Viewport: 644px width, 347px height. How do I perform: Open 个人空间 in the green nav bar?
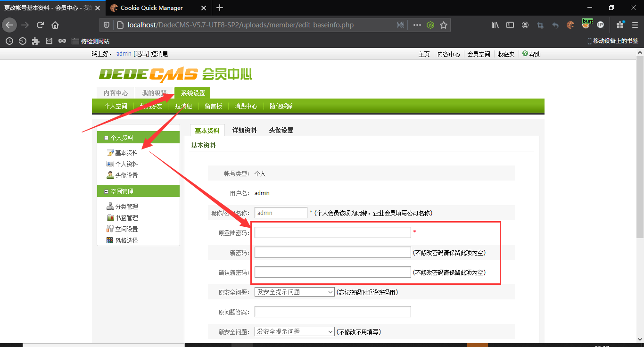(x=116, y=106)
